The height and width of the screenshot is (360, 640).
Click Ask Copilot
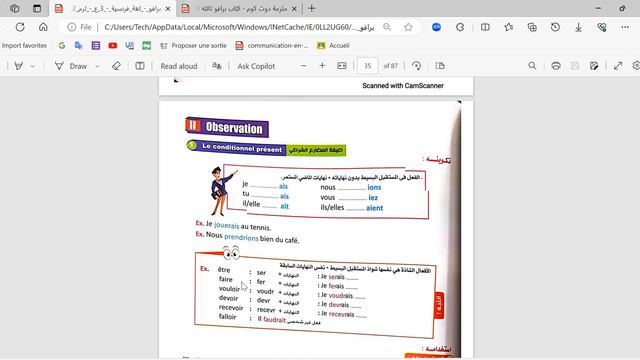click(256, 66)
